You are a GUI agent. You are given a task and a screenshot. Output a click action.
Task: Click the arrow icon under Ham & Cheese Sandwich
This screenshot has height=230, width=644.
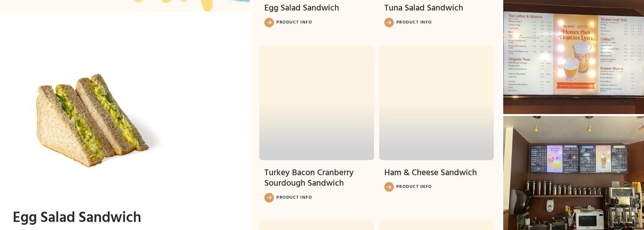(x=389, y=187)
